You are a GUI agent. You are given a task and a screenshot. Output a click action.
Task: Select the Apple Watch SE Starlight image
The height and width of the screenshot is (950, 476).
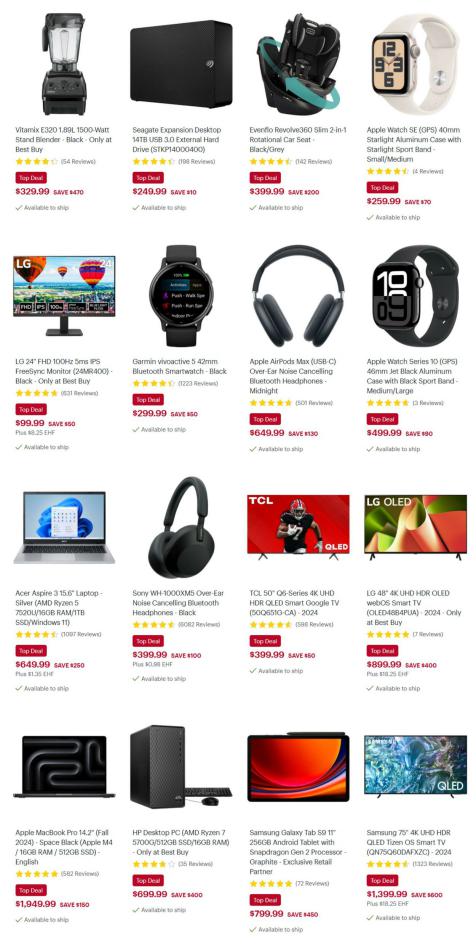(x=415, y=64)
